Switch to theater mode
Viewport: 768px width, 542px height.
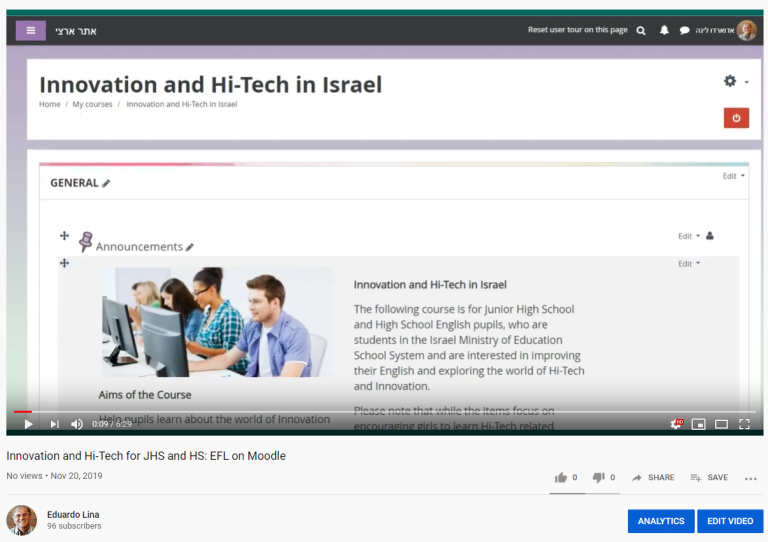coord(721,424)
